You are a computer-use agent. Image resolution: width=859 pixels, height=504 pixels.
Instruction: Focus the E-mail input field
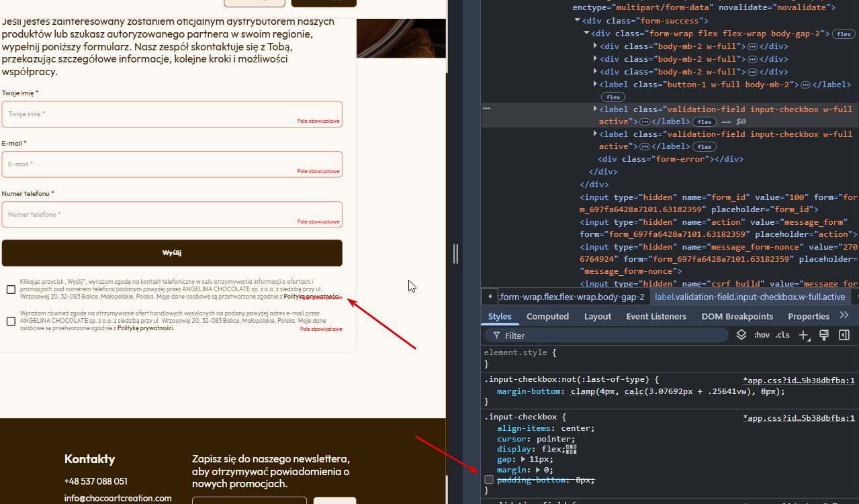pyautogui.click(x=172, y=164)
